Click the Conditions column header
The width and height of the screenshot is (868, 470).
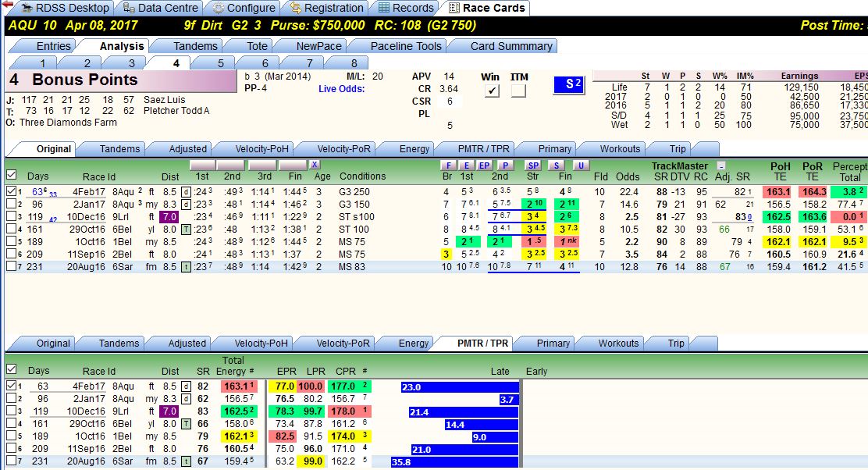click(x=363, y=176)
